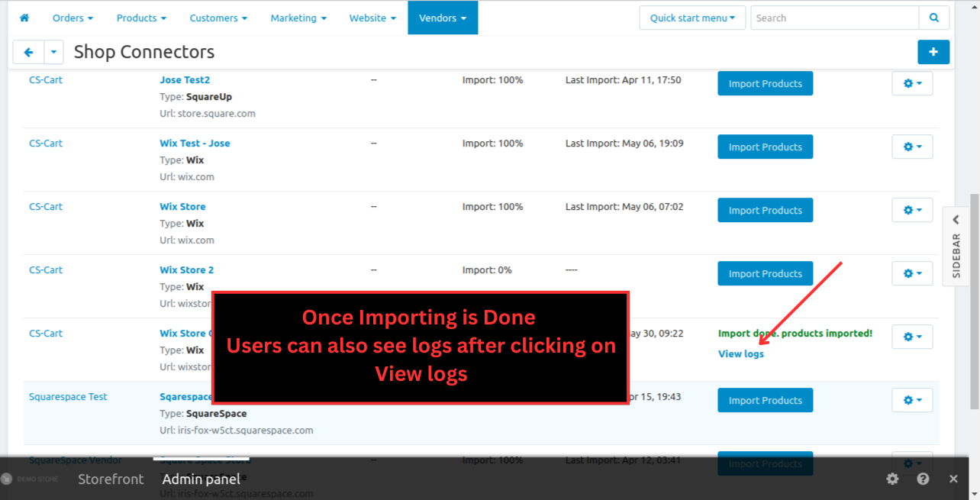Open the Squarespace Test vendor link
This screenshot has height=500, width=980.
click(x=68, y=396)
